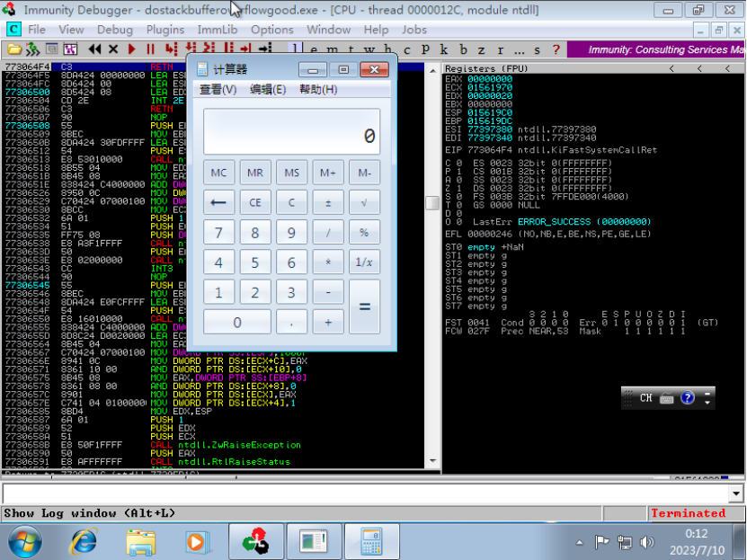747x560 pixels.
Task: Click the MC memory clear button
Action: tap(218, 173)
